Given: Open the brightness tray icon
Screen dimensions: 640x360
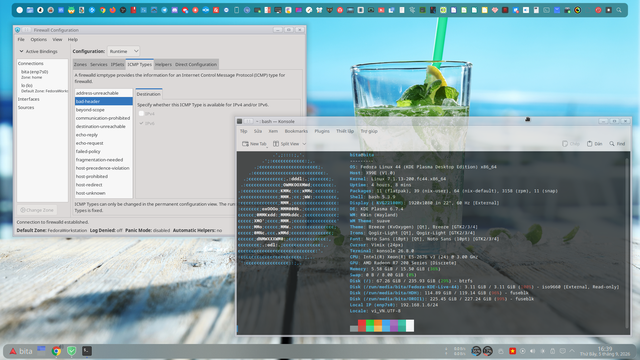Looking at the screenshot, I should click(x=542, y=351).
